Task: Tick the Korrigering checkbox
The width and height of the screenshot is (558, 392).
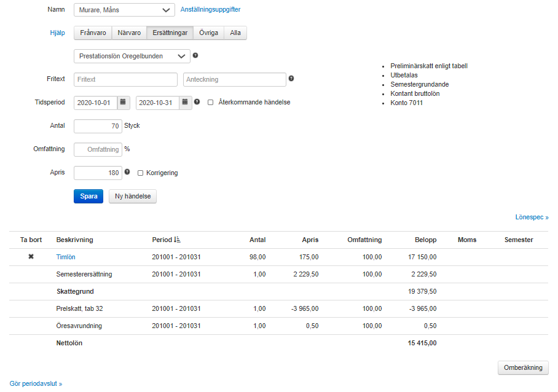Action: coord(141,173)
